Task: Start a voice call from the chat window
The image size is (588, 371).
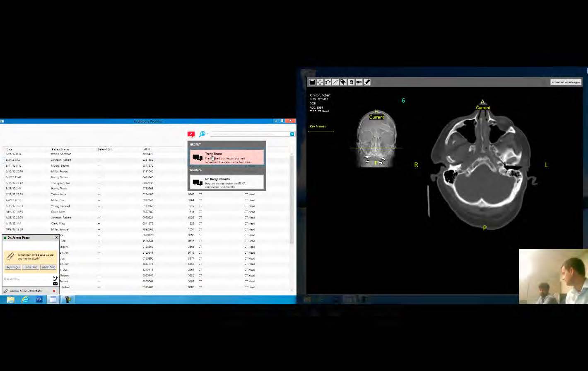Action: click(55, 278)
